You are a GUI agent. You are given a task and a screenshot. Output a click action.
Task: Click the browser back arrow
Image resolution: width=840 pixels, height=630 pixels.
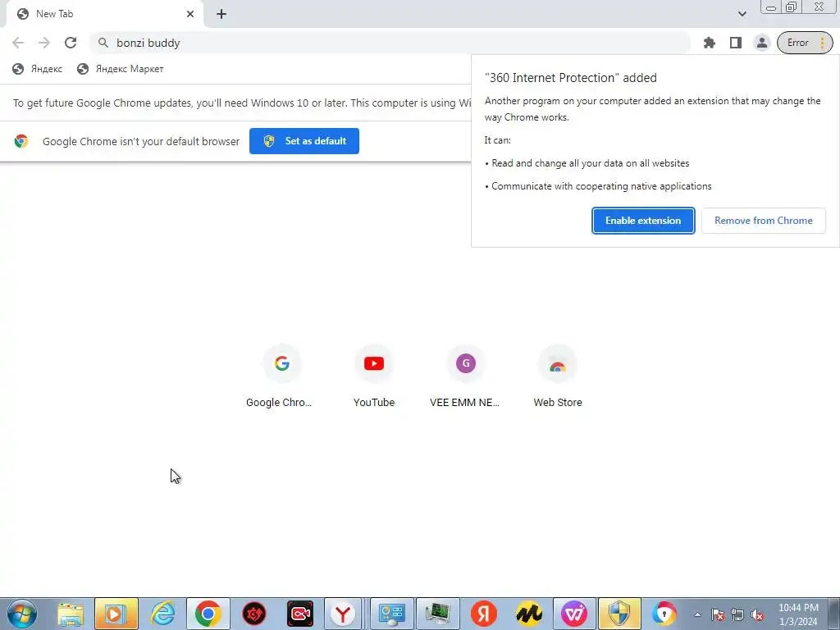pyautogui.click(x=18, y=43)
